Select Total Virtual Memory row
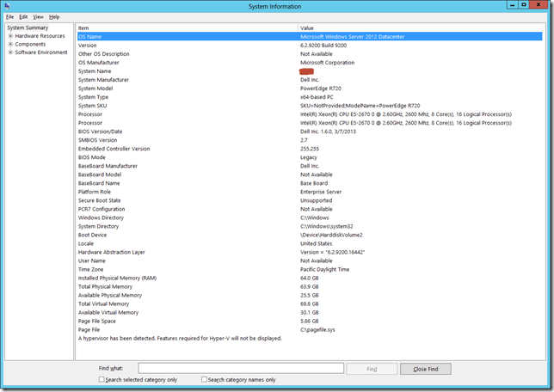The image size is (554, 392). pos(310,303)
